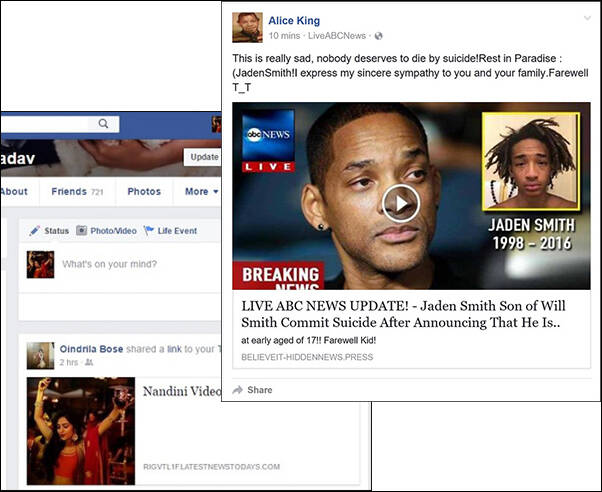Image resolution: width=602 pixels, height=492 pixels.
Task: Click Alice King's profile picture
Action: tap(247, 27)
